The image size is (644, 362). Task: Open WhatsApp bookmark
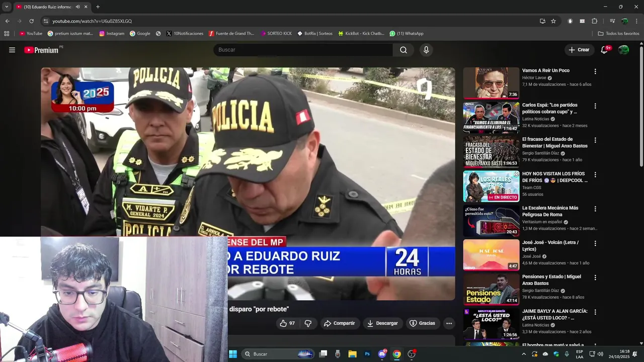407,34
